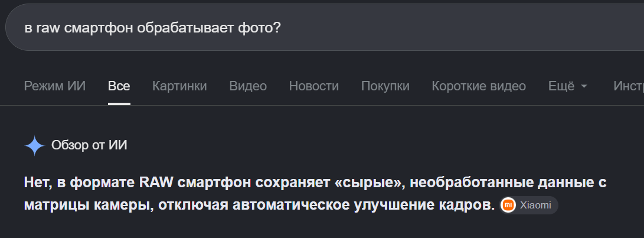
Task: Focus the search query input field
Action: click(x=325, y=28)
